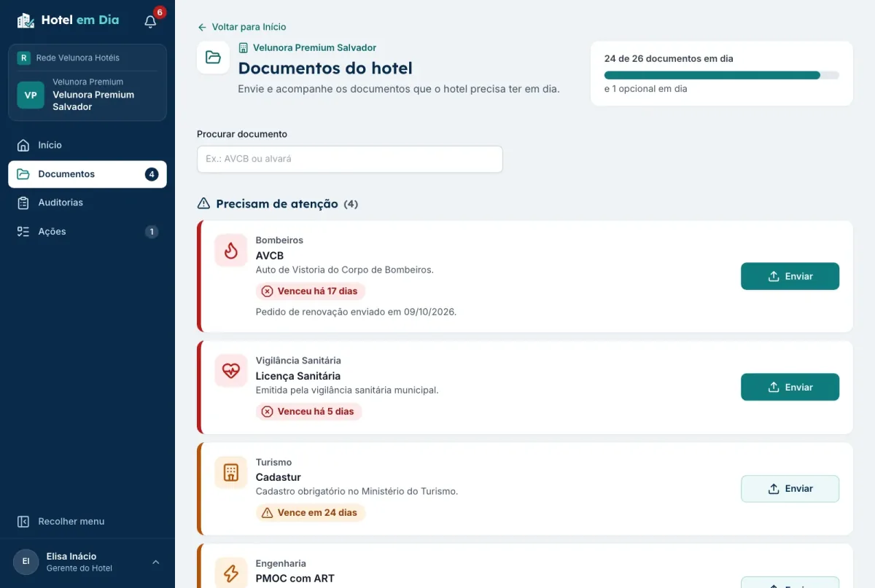Follow the Voltar para Início link

pos(241,27)
